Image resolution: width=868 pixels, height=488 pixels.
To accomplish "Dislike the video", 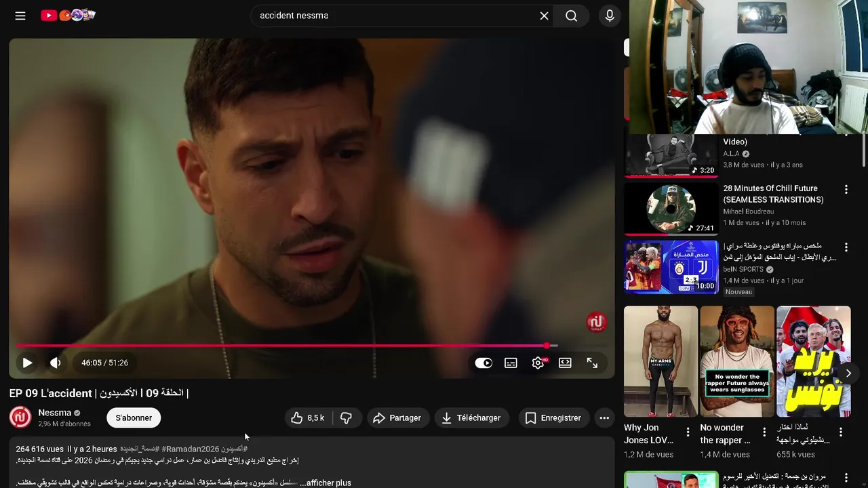I will pyautogui.click(x=347, y=418).
